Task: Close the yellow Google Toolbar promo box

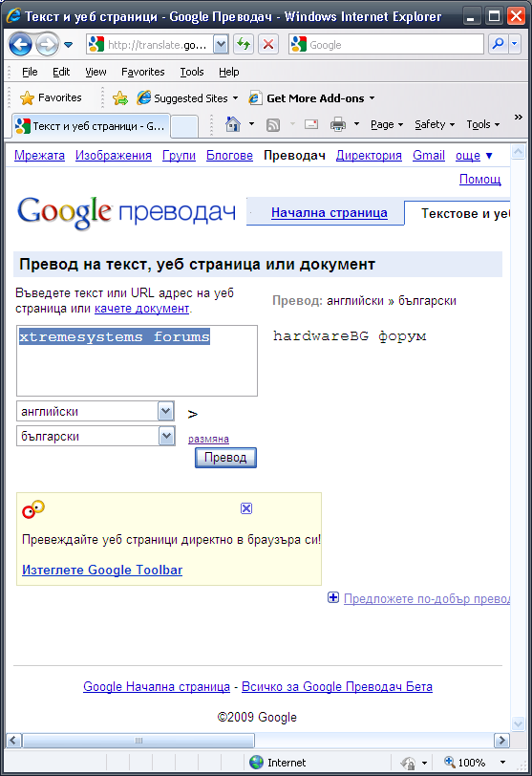Action: [x=246, y=508]
